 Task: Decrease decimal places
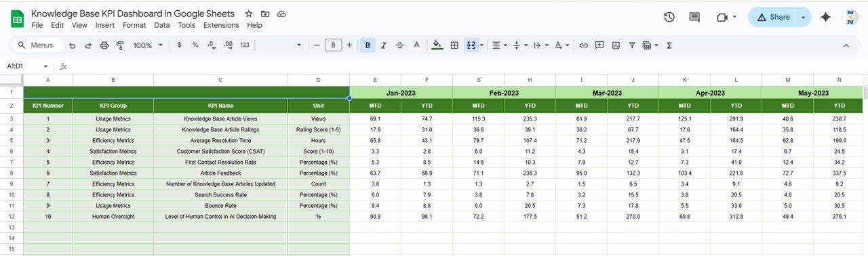[212, 45]
